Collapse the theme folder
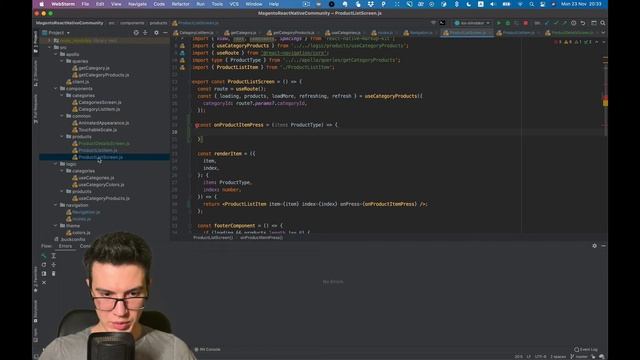The width and height of the screenshot is (640, 360). tap(56, 225)
